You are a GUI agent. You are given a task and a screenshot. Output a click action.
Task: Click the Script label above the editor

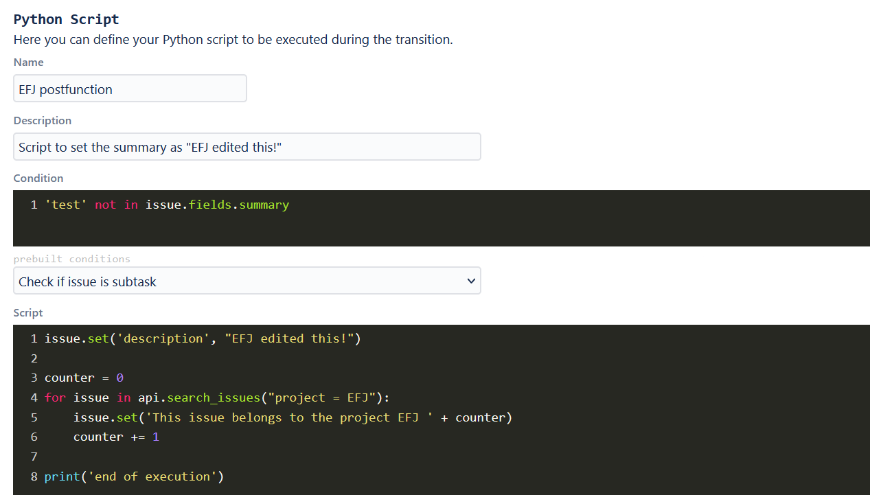pos(28,313)
